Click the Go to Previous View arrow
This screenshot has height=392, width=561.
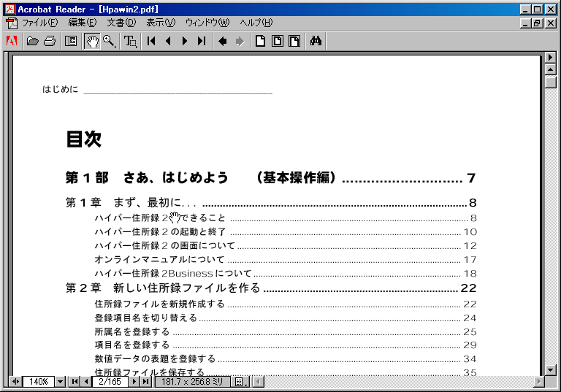pyautogui.click(x=223, y=41)
